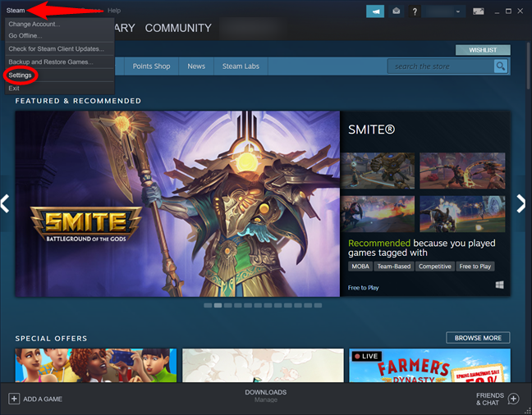The image size is (532, 415).
Task: Choose Backup and Restore Games
Action: click(x=51, y=62)
